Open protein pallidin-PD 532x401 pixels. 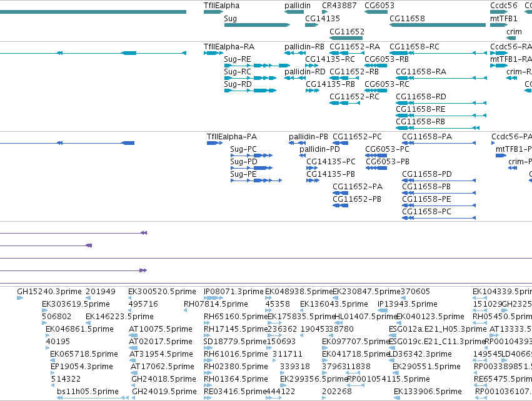pos(319,149)
